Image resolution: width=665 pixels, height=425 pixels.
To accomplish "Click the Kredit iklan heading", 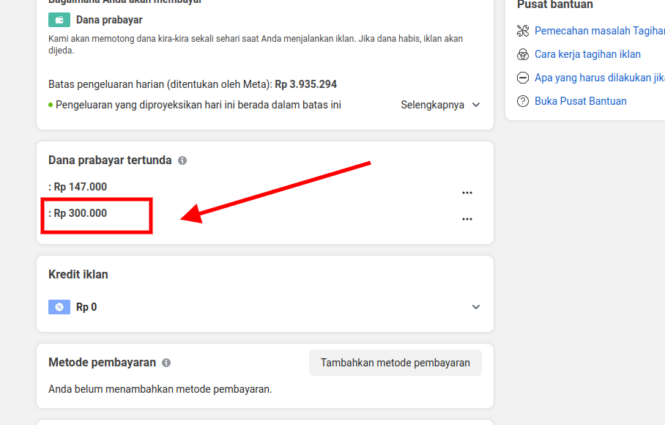I will pos(78,274).
